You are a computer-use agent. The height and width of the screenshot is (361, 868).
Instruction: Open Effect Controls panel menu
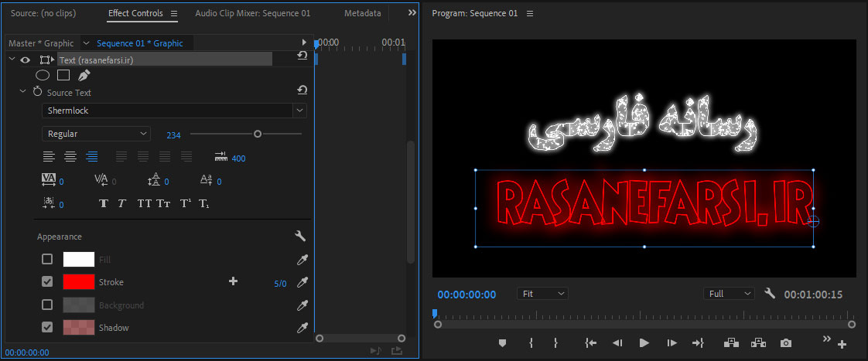pyautogui.click(x=174, y=13)
